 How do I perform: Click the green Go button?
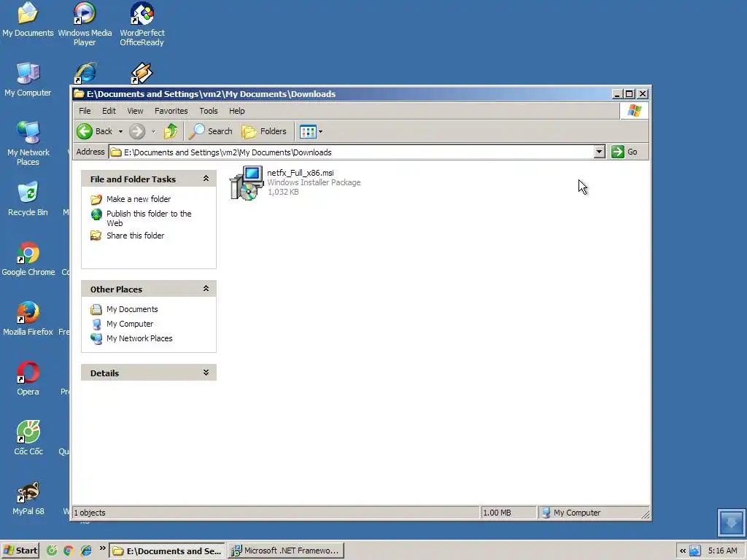tap(624, 152)
